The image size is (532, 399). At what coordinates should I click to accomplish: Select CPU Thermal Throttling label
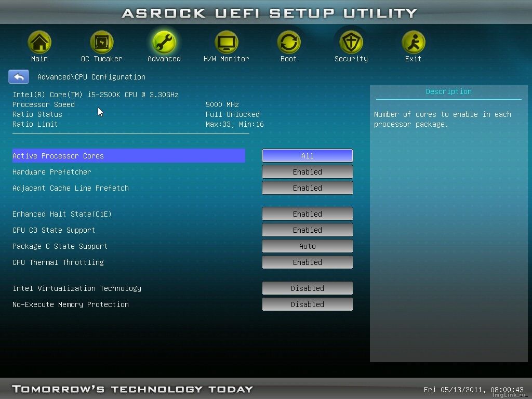[x=58, y=262]
